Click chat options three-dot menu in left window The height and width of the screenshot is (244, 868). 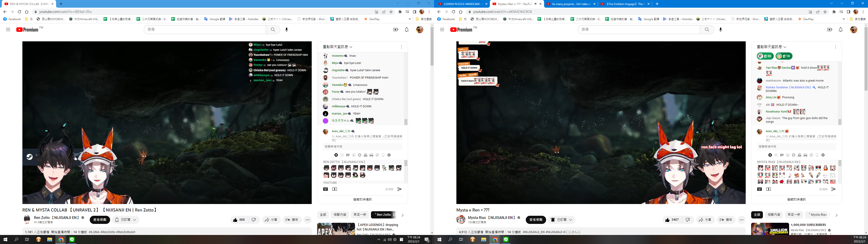pos(401,47)
